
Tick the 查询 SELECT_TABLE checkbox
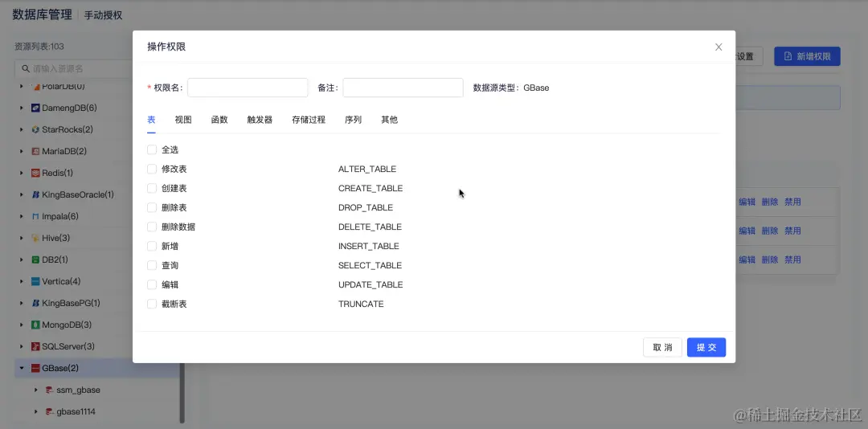pyautogui.click(x=152, y=265)
